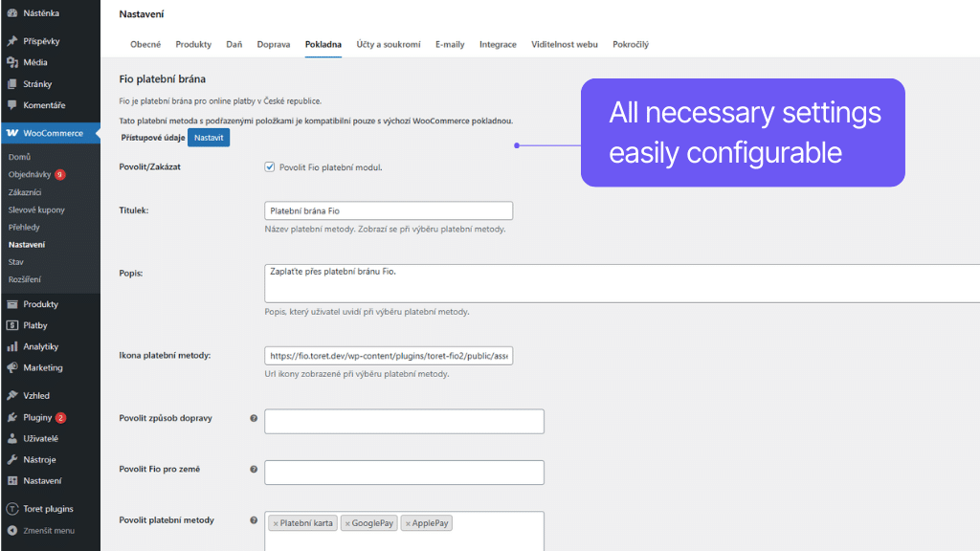Select the Pokladna tab
This screenshot has width=980, height=551.
323,44
